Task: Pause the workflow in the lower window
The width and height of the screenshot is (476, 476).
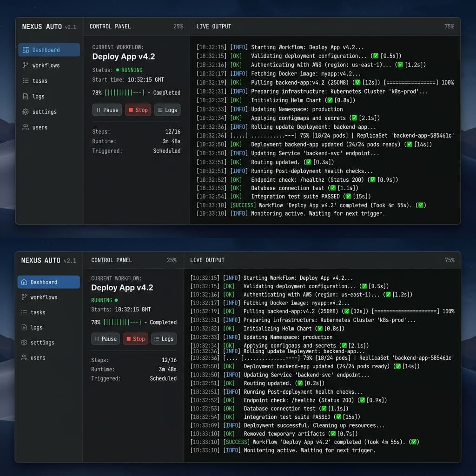Action: point(106,339)
